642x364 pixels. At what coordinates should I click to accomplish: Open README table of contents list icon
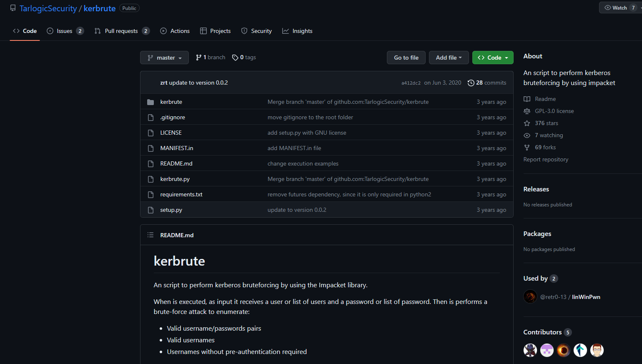[150, 235]
